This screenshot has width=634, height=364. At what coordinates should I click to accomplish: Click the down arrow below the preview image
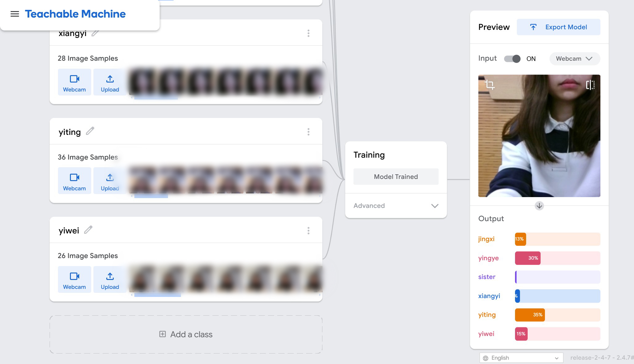539,206
